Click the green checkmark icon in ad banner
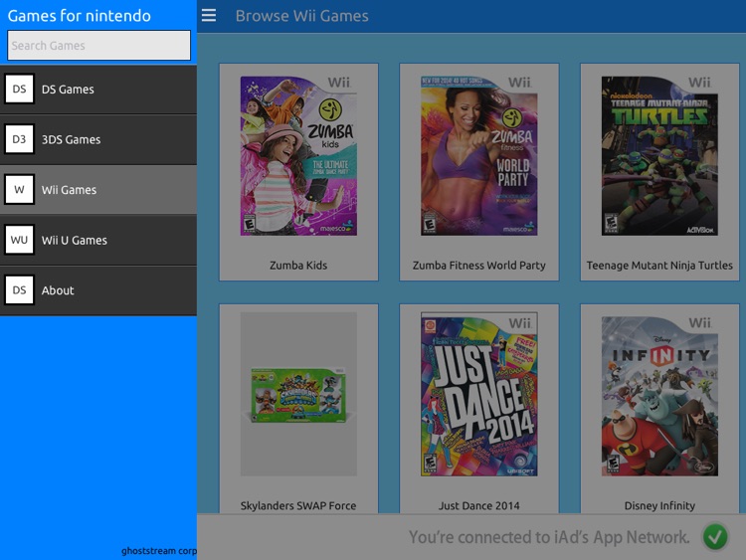 tap(715, 537)
